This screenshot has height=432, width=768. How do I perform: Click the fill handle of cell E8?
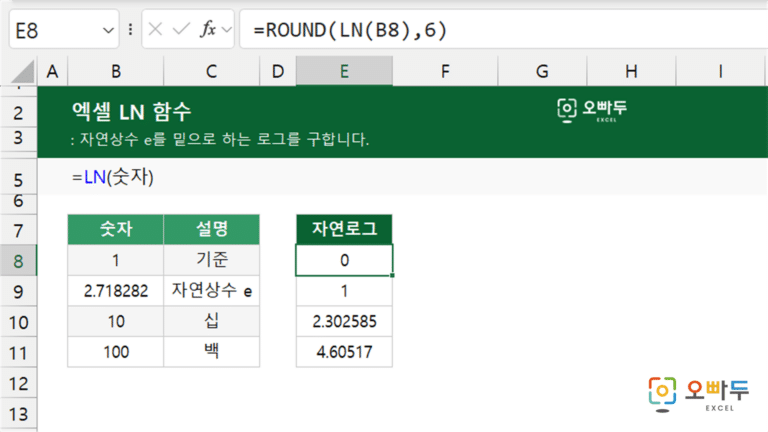pos(392,275)
